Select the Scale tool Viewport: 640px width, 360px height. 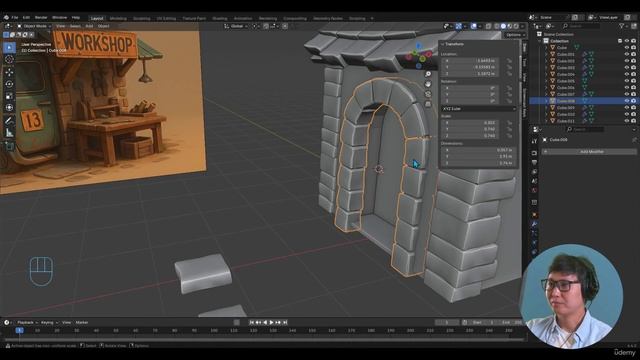[9, 96]
